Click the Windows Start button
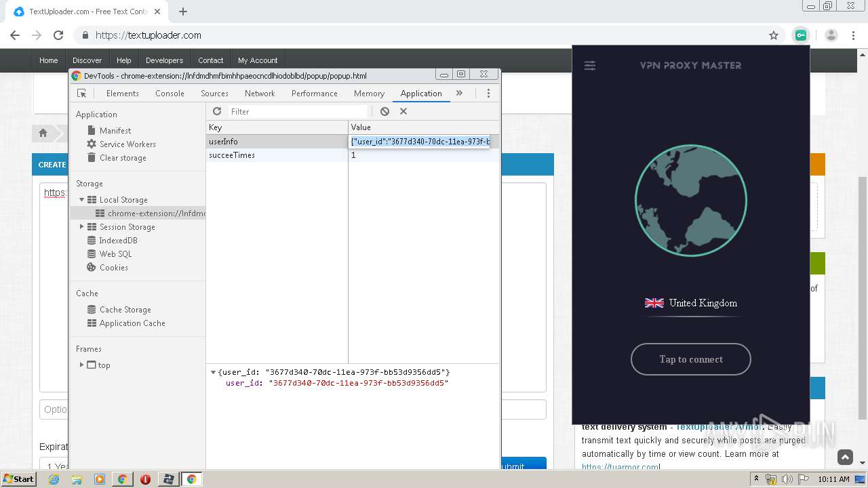The height and width of the screenshot is (488, 868). click(18, 479)
